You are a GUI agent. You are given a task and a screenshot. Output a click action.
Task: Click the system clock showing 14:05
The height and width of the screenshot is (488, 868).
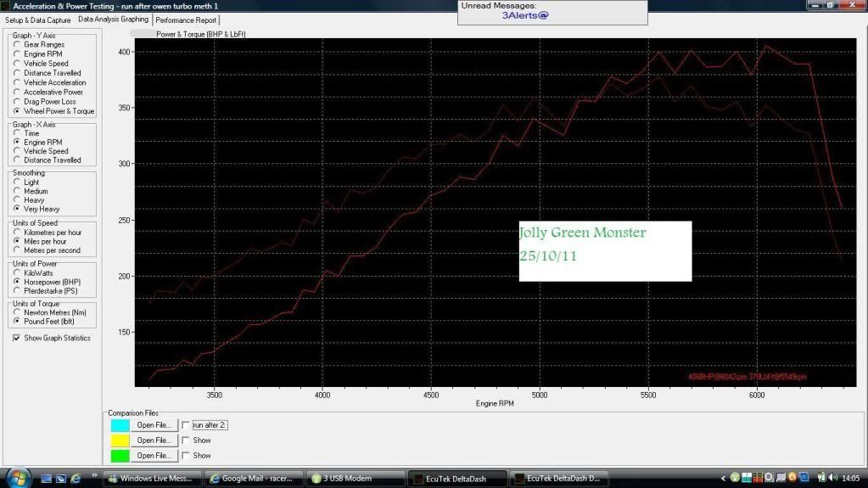[850, 478]
